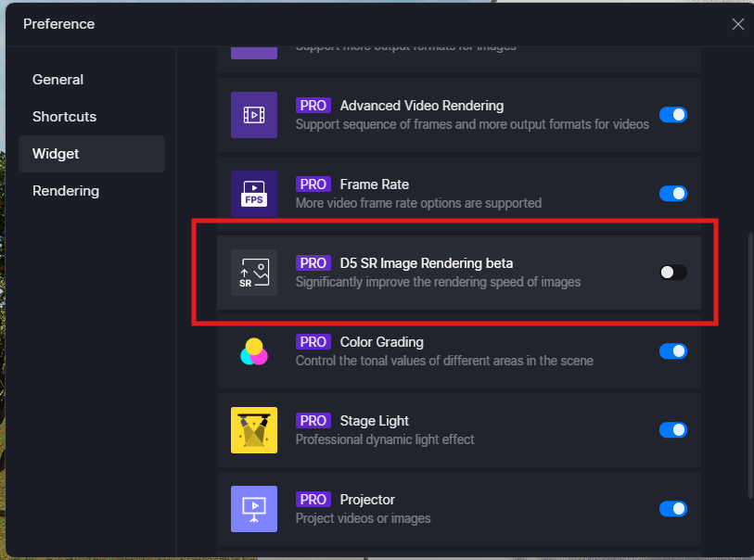
Task: Close the Preference dialog
Action: click(x=737, y=24)
